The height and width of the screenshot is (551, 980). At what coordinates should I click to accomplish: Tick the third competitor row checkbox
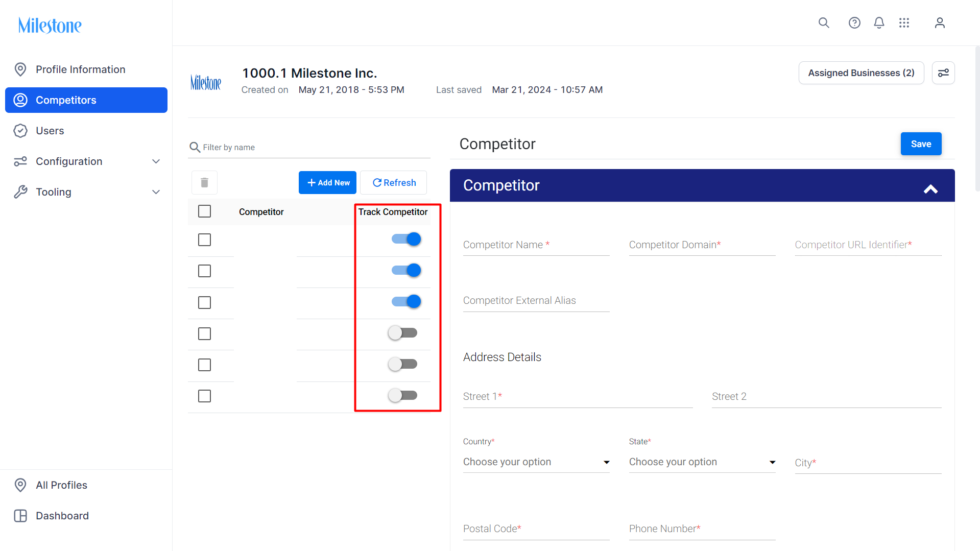(204, 303)
